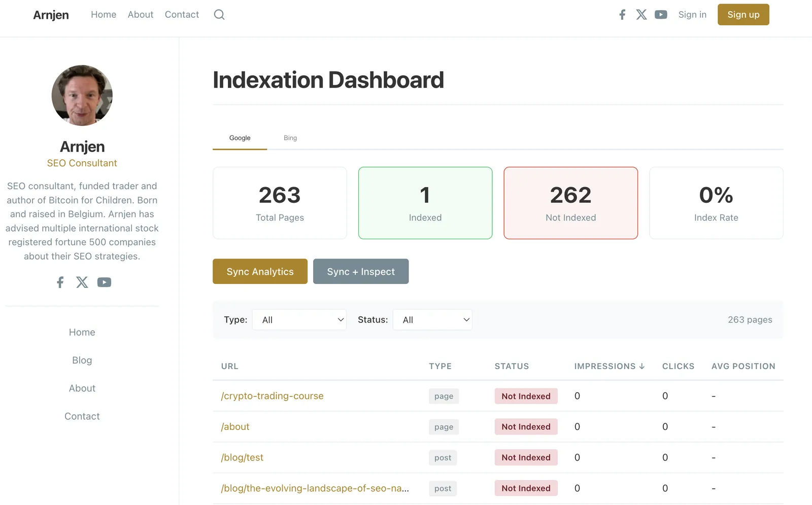This screenshot has height=505, width=812.
Task: Open the /crypto-trading-course page link
Action: (273, 396)
